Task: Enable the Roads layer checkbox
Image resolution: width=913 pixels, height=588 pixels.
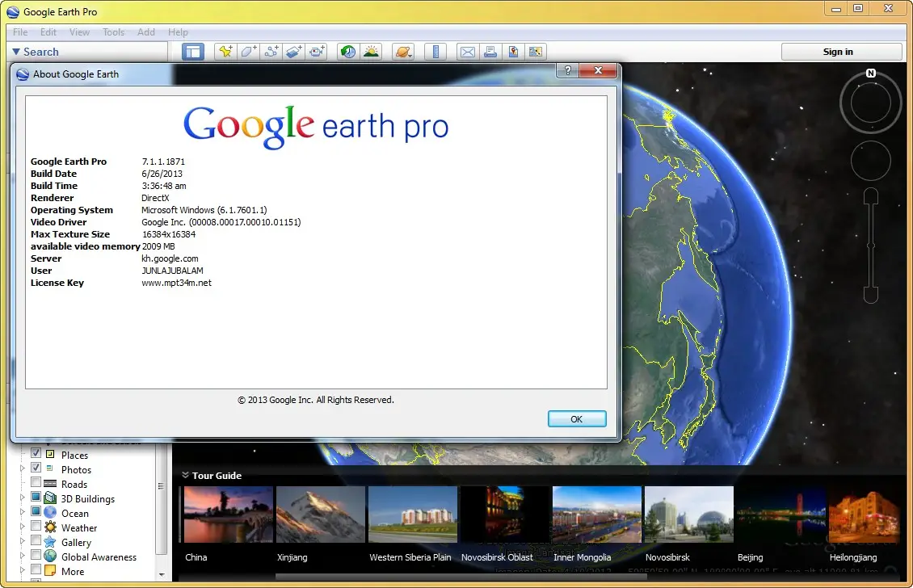Action: tap(36, 482)
